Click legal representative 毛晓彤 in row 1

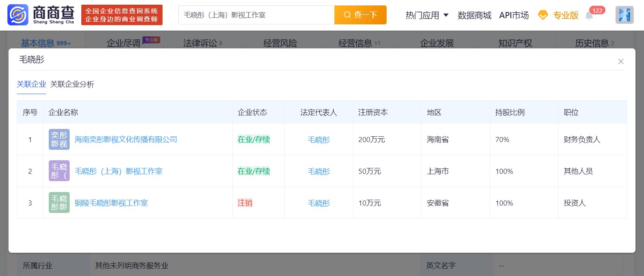click(319, 140)
